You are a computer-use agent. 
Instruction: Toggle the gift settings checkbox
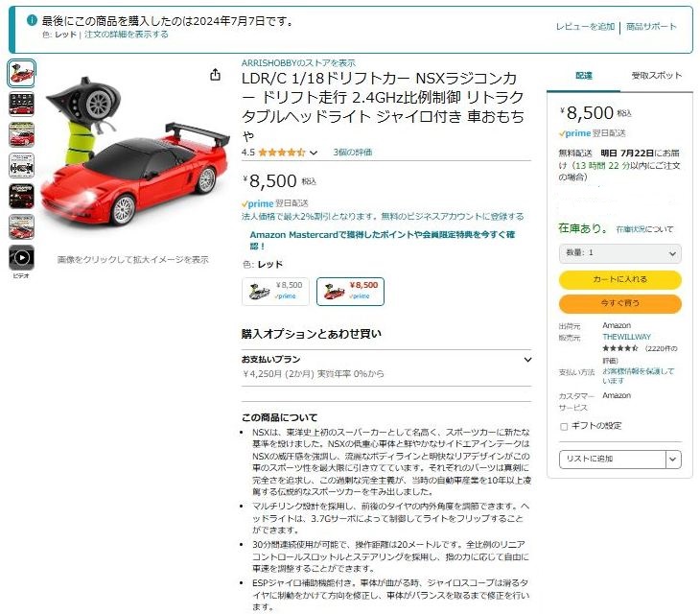[564, 427]
